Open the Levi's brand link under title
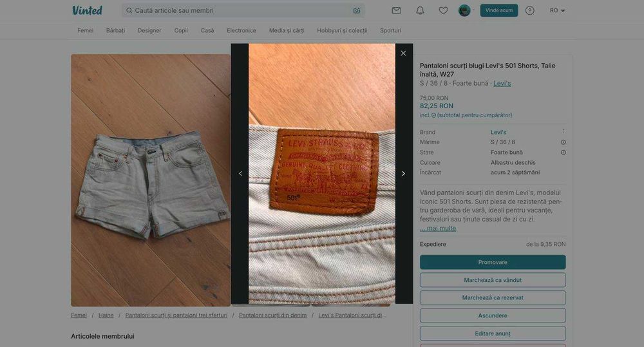This screenshot has width=644, height=347. tap(502, 83)
